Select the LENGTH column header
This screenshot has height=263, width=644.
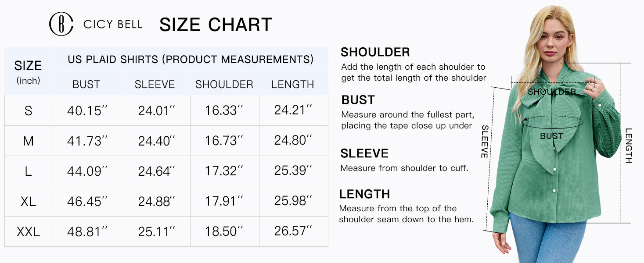pos(293,85)
